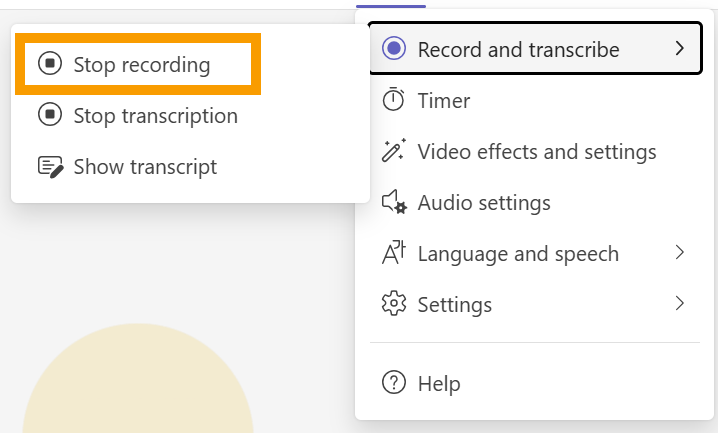
Task: Click the stopwatch icon beside Timer
Action: point(394,100)
